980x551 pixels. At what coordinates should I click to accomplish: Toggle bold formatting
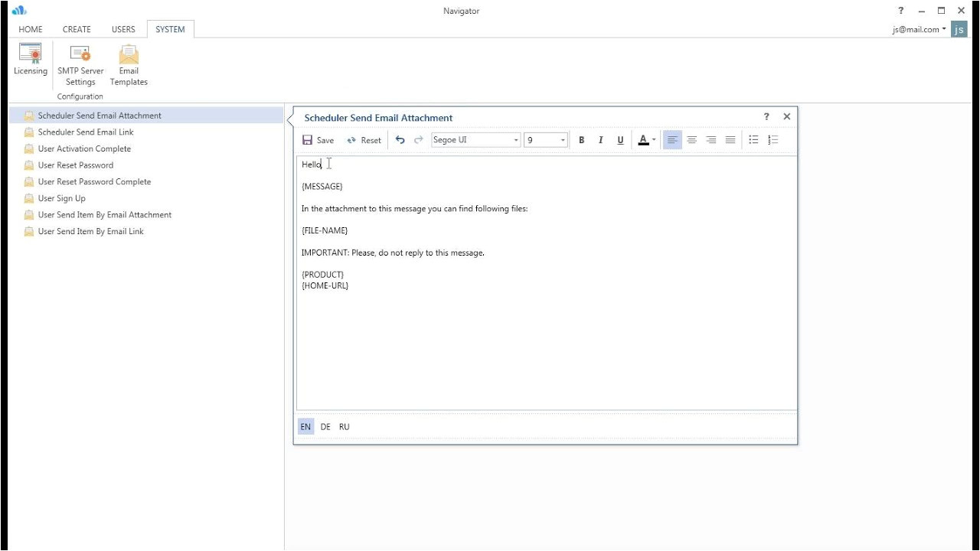[x=581, y=140]
